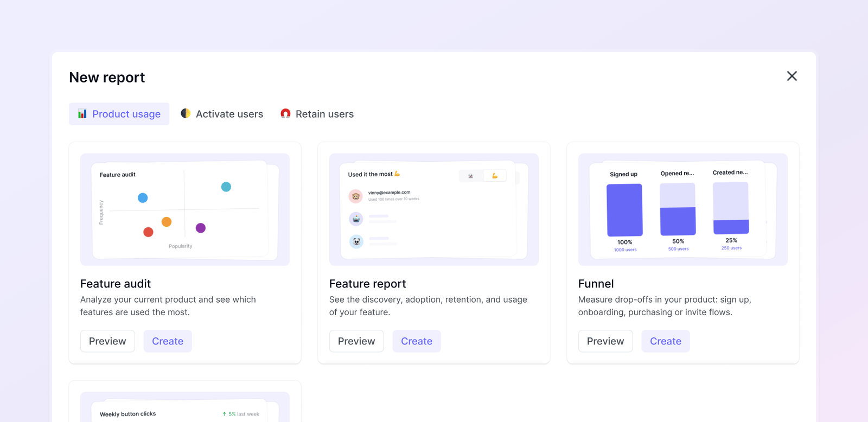
Task: Click the 'Created ne...' funnel bar
Action: coord(731,208)
